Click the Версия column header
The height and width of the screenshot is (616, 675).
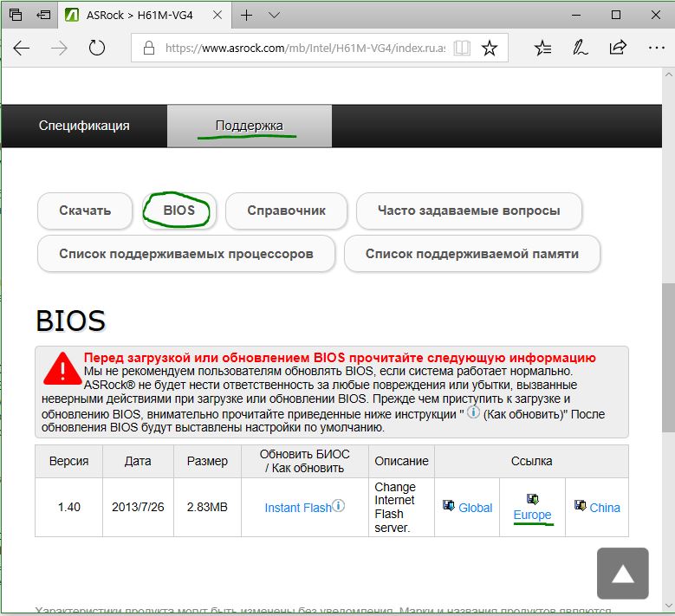[x=68, y=462]
